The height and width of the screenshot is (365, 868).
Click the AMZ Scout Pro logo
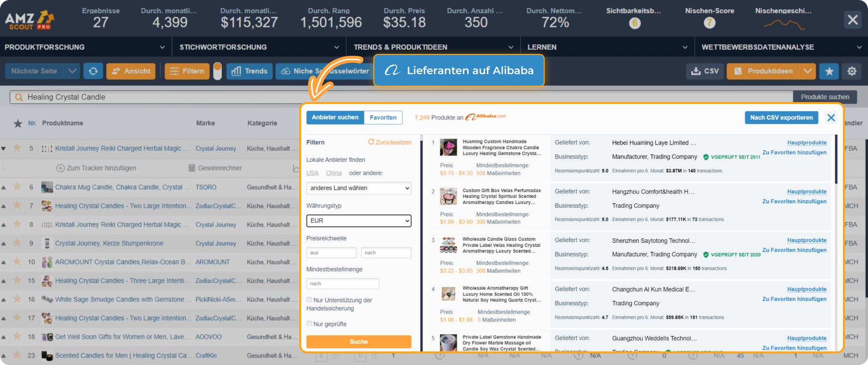30,20
